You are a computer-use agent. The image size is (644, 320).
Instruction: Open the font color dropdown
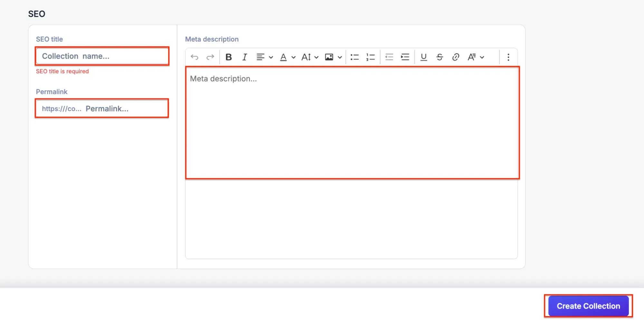(287, 57)
